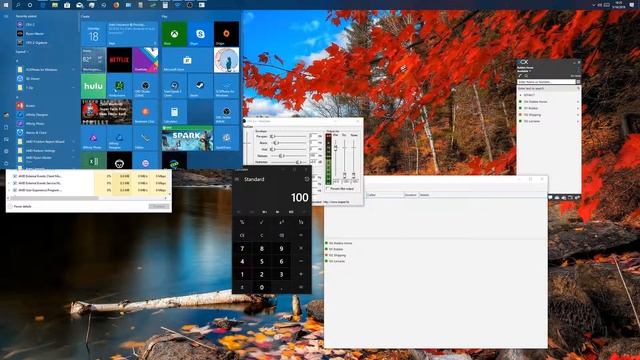Expand the 3CXPhone for Windows folder

click(x=45, y=69)
